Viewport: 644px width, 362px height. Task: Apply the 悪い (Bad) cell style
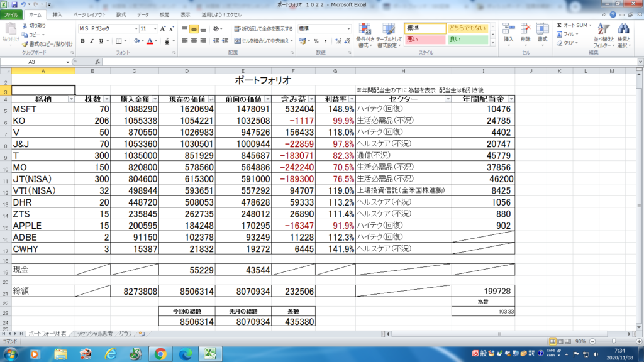425,40
